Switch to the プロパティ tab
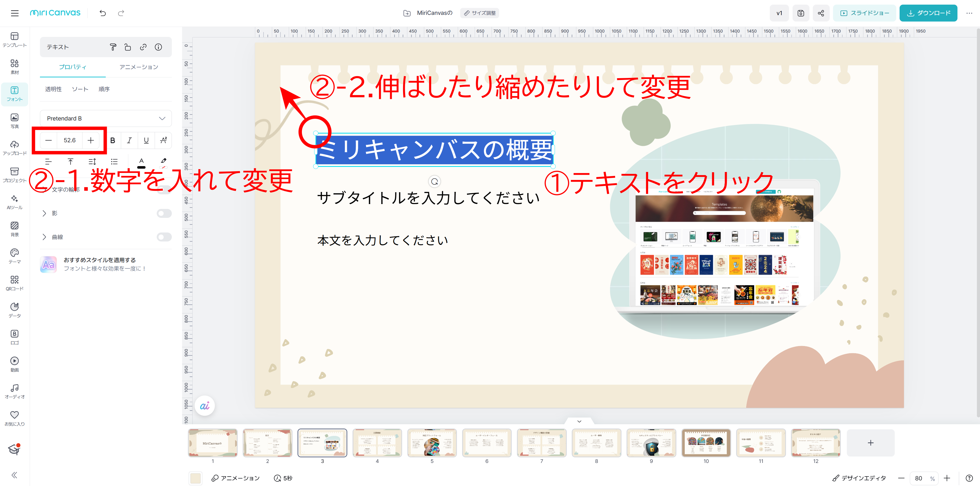Image resolution: width=980 pixels, height=486 pixels. 73,67
